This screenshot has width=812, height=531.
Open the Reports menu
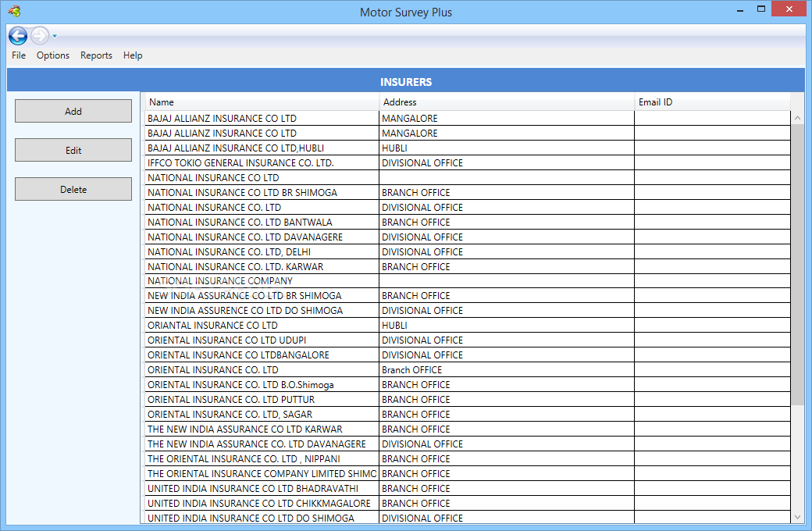click(x=96, y=55)
